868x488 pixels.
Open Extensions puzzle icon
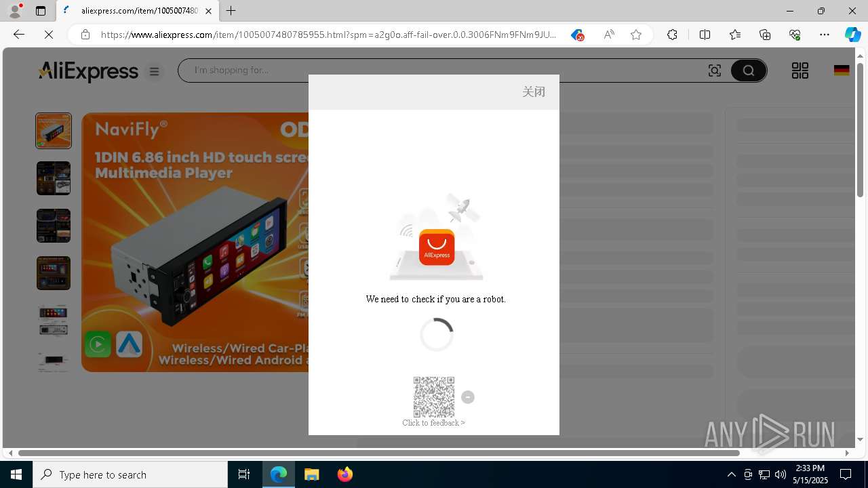tap(672, 35)
